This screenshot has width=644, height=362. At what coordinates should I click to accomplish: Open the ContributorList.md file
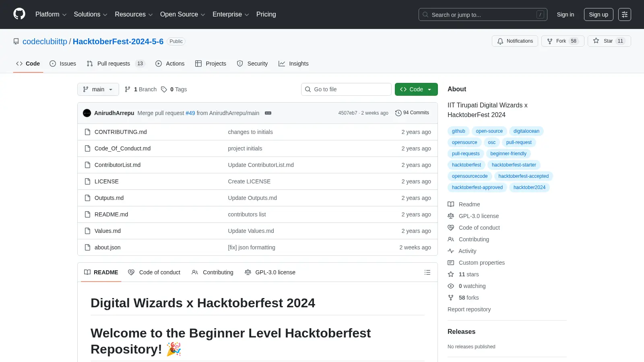coord(118,165)
